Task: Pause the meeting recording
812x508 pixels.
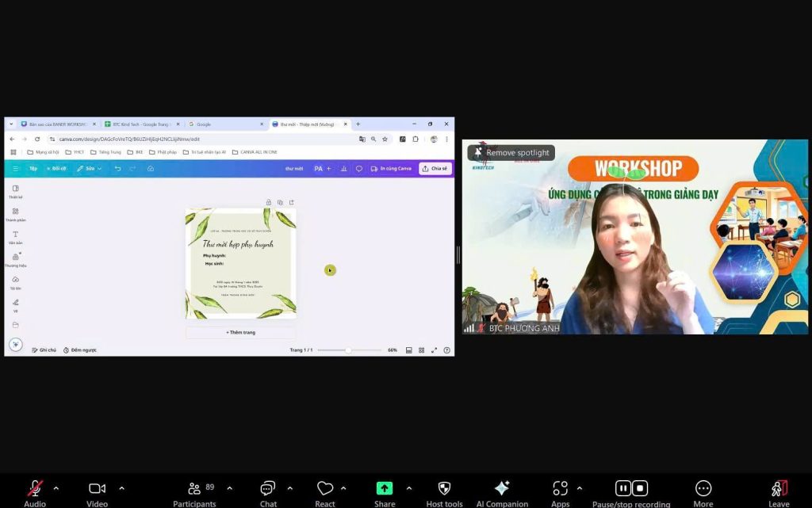Action: pos(623,488)
